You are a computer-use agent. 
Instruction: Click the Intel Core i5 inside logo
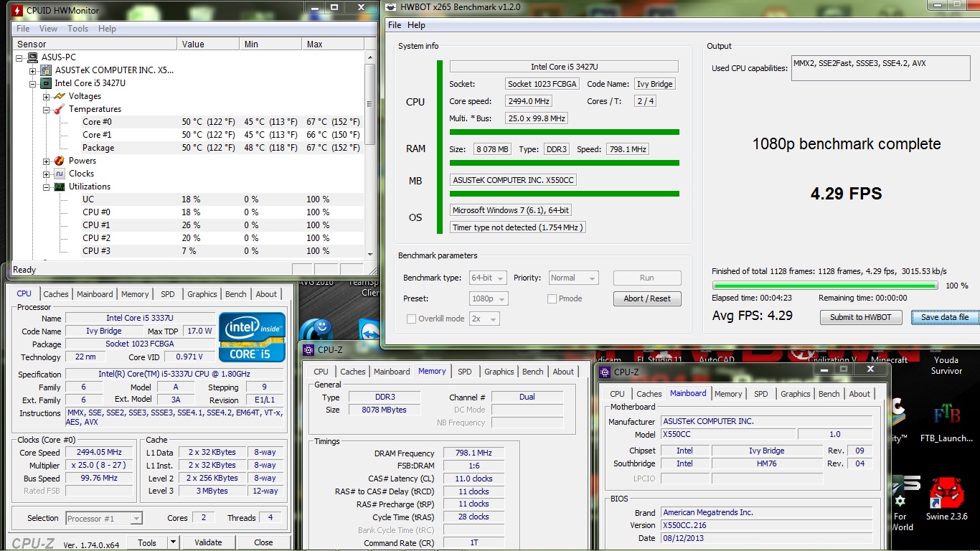(x=252, y=336)
